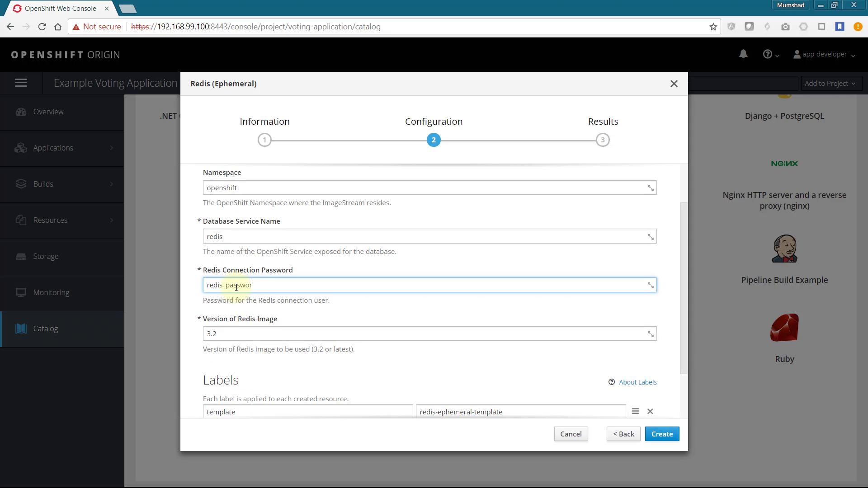868x488 pixels.
Task: Click the Database Service Name field
Action: click(429, 236)
